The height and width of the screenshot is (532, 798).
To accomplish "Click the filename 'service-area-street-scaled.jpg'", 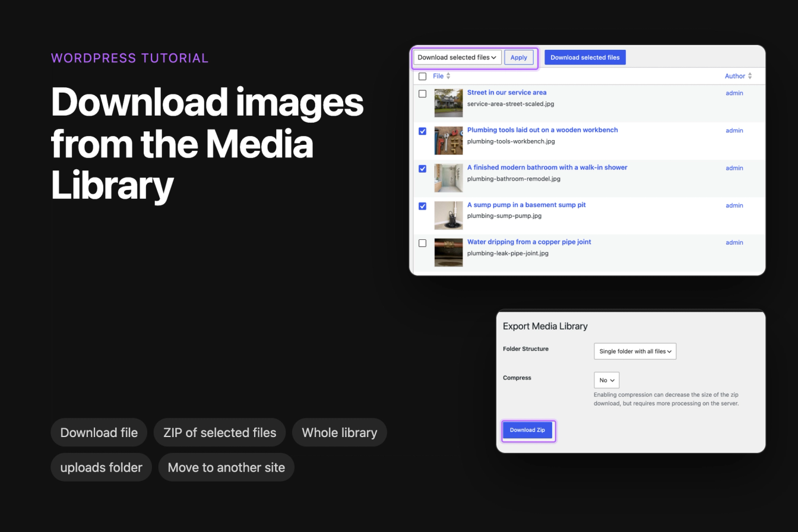I will click(511, 104).
